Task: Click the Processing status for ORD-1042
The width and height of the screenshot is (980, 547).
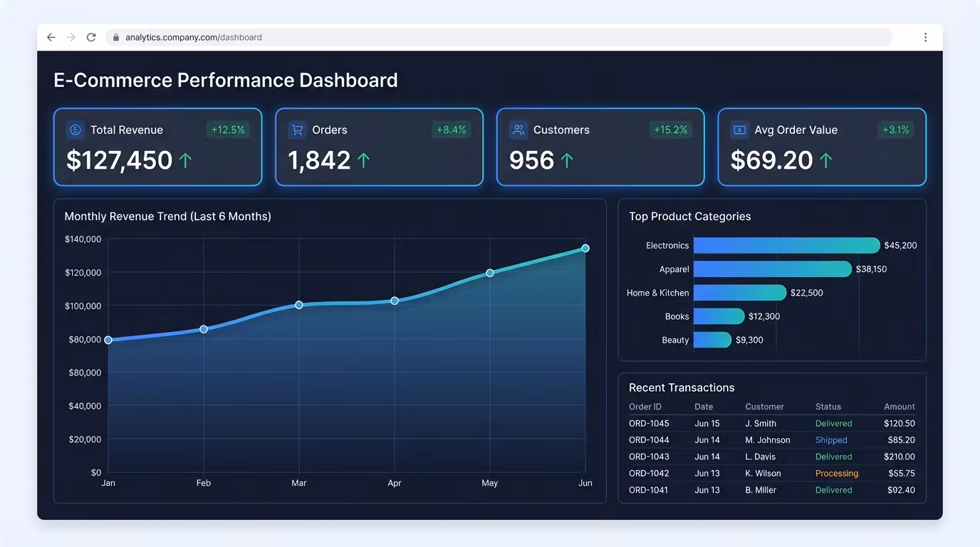Action: (x=836, y=473)
